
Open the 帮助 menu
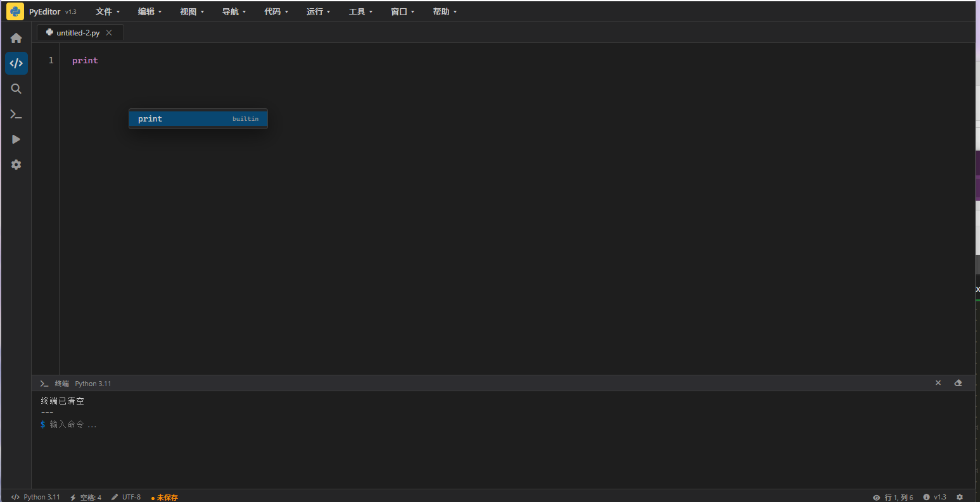(x=445, y=11)
